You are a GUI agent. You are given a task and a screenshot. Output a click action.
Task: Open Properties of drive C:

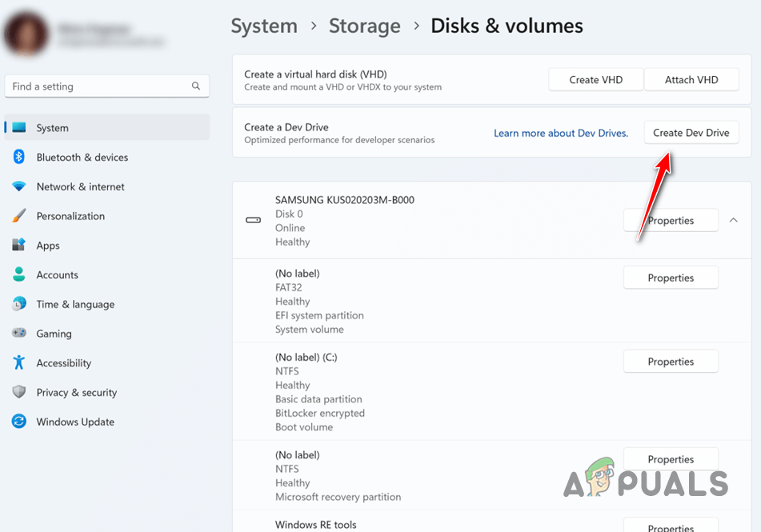(x=671, y=361)
